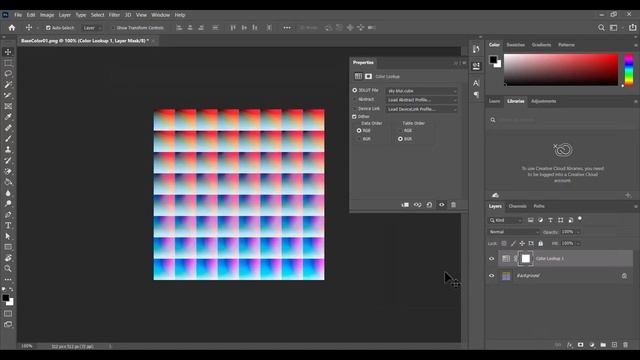This screenshot has height=360, width=640.
Task: Select the Pen tool
Action: [8, 214]
